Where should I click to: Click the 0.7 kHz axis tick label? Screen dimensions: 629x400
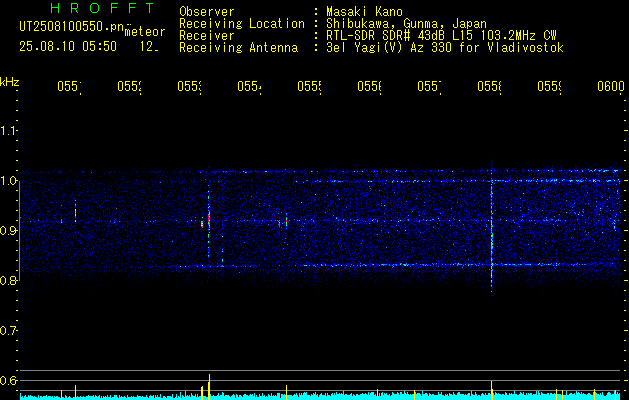click(x=8, y=331)
